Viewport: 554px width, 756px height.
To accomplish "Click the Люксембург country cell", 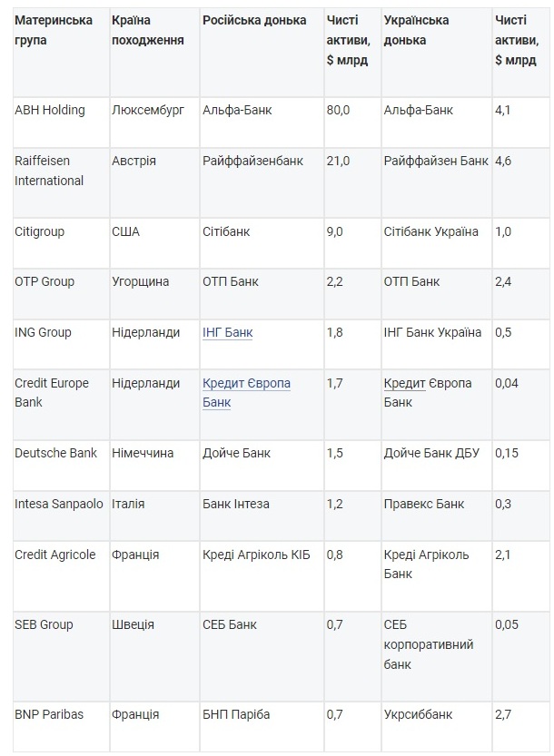I will (148, 110).
